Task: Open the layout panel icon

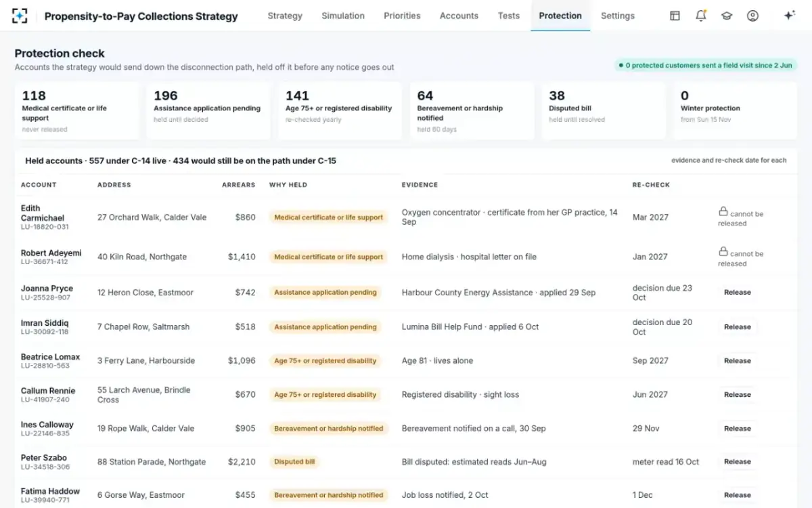Action: pos(675,16)
